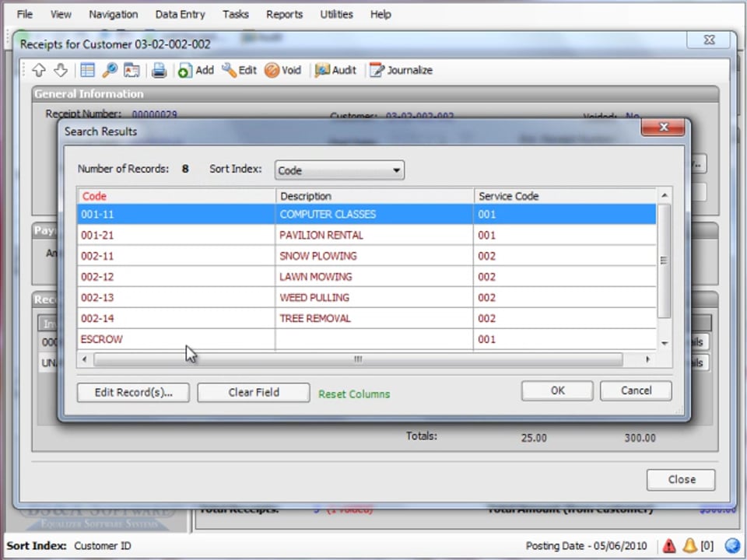Viewport: 747px width, 560px height.
Task: Click the blue globe status bar icon
Action: pos(731,546)
